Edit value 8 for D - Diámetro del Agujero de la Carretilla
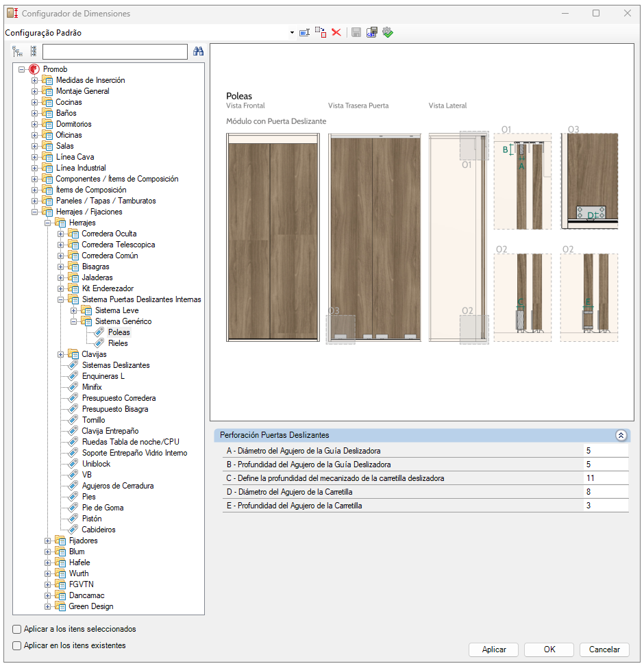Viewport: 644px width, 668px height. pyautogui.click(x=606, y=492)
